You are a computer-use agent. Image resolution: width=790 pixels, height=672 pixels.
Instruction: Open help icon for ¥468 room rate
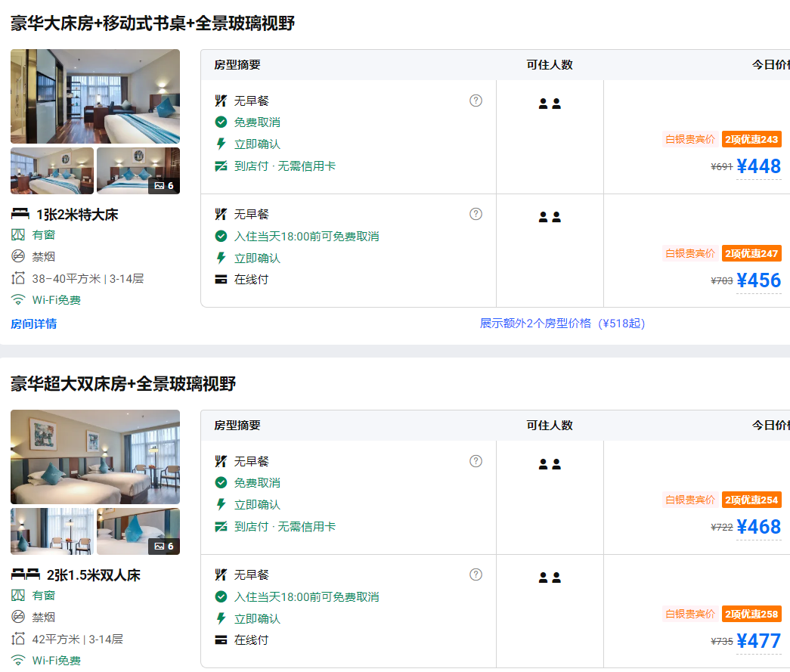pyautogui.click(x=476, y=461)
